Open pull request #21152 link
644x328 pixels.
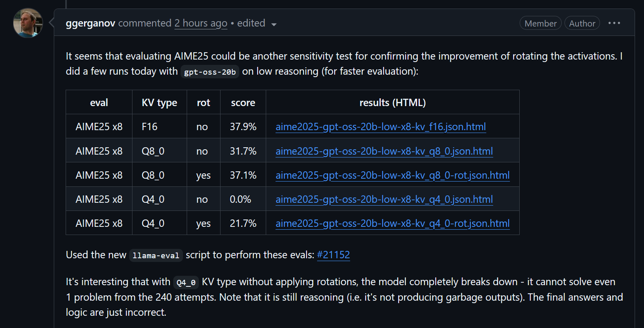click(333, 255)
